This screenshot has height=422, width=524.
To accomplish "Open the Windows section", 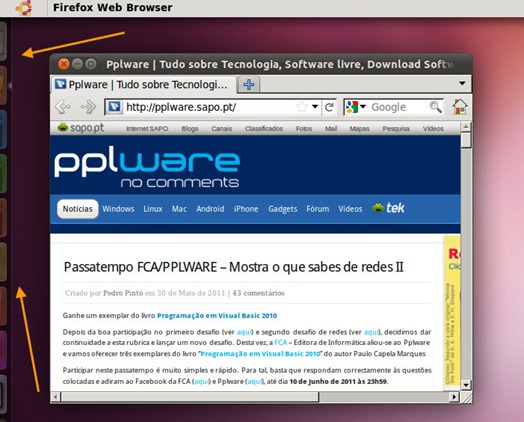I will pyautogui.click(x=118, y=209).
